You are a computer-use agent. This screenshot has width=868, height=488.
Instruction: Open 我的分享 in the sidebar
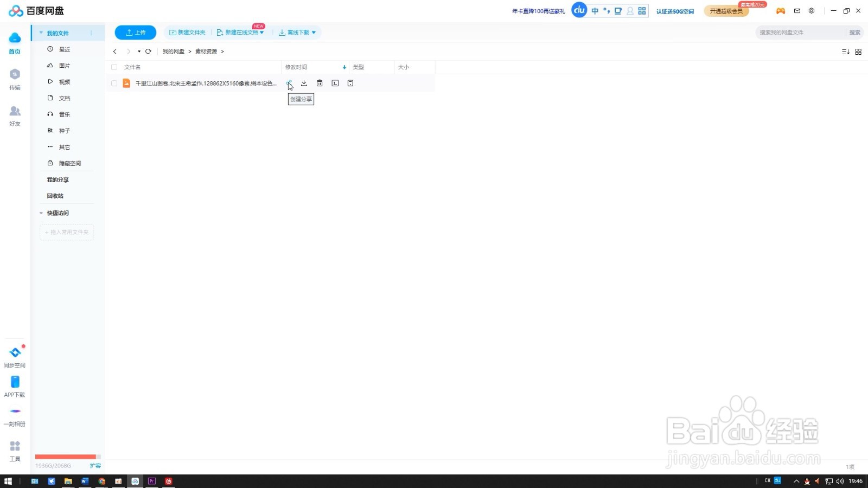(58, 179)
